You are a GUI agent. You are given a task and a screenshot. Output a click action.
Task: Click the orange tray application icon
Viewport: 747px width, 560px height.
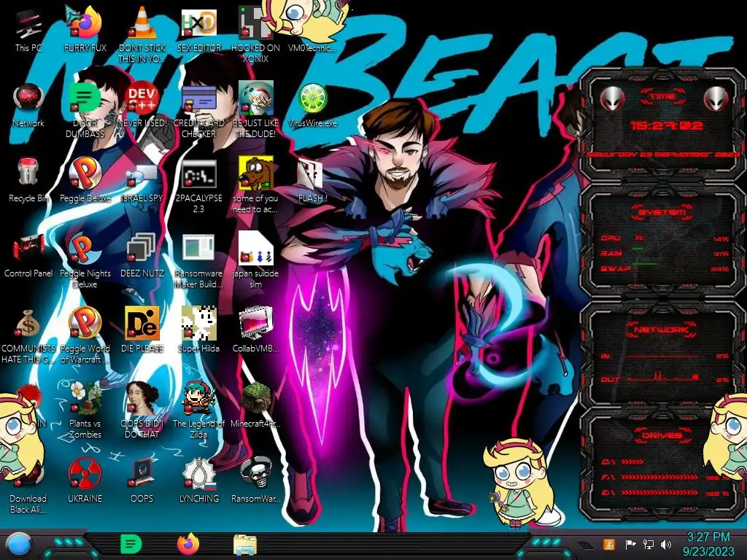click(x=609, y=544)
